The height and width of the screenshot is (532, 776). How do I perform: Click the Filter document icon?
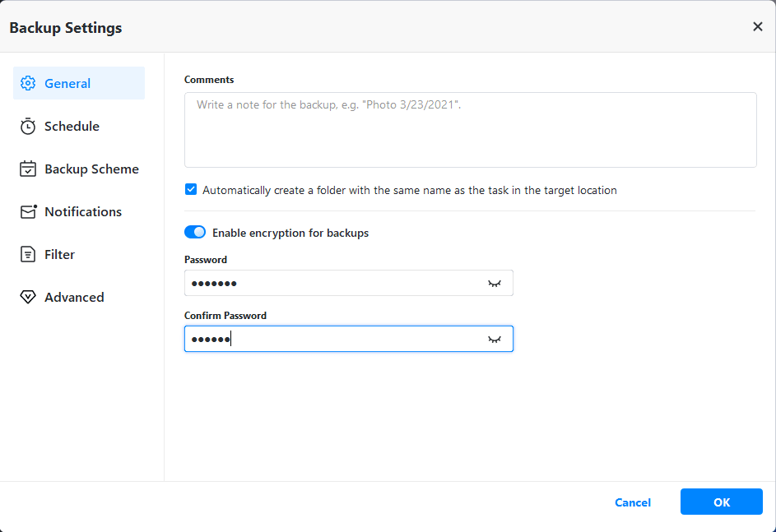click(28, 254)
